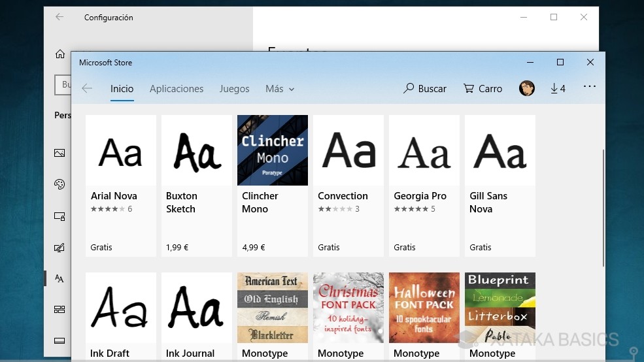This screenshot has height=362, width=644.
Task: Minimize the Microsoft Store window
Action: (x=530, y=62)
